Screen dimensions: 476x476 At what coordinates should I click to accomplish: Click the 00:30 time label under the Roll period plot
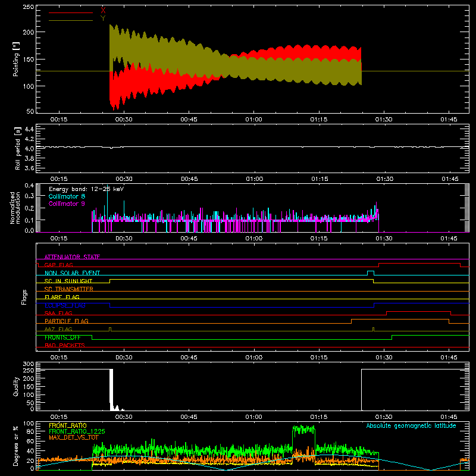[124, 179]
